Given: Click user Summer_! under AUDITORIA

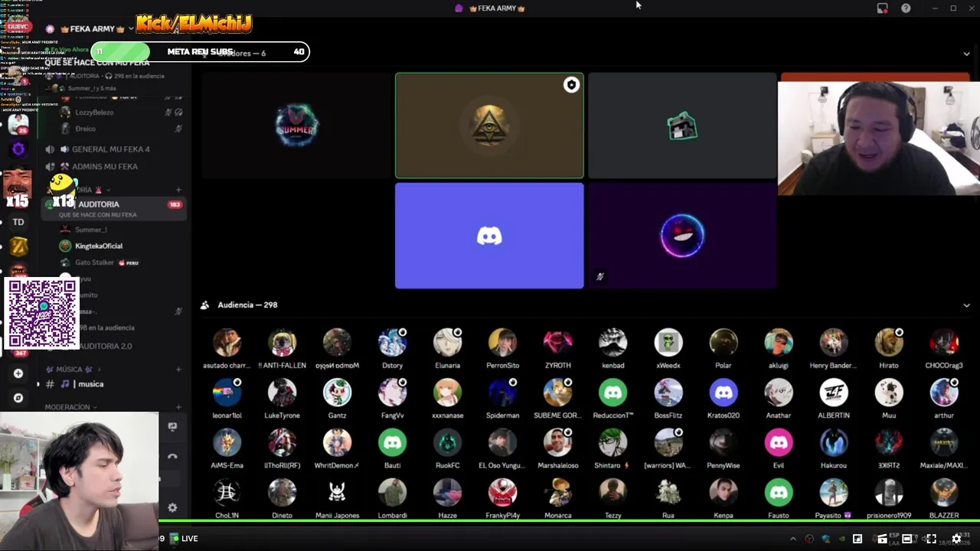Looking at the screenshot, I should [91, 230].
